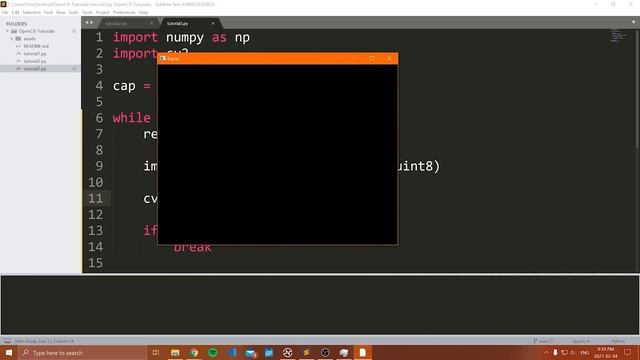Image resolution: width=640 pixels, height=360 pixels.
Task: Go to the next tab with right arrow
Action: pos(91,23)
